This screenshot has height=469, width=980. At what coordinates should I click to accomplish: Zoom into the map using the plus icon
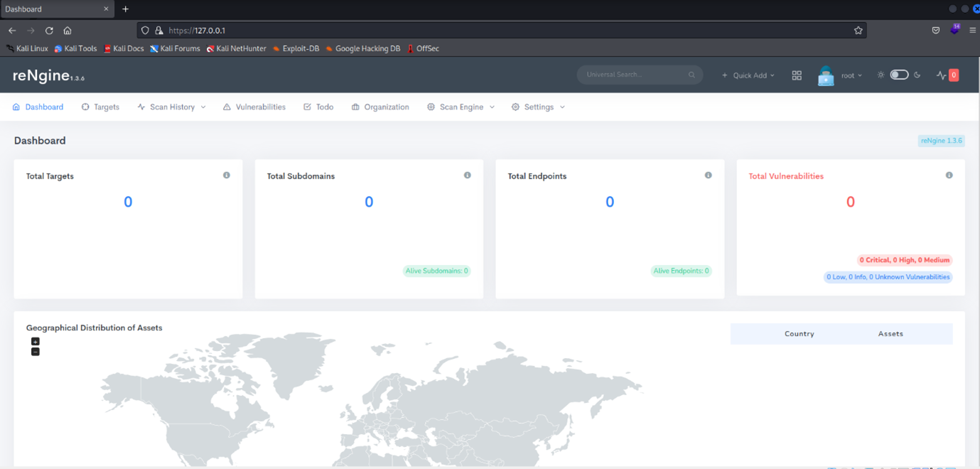[x=36, y=341]
